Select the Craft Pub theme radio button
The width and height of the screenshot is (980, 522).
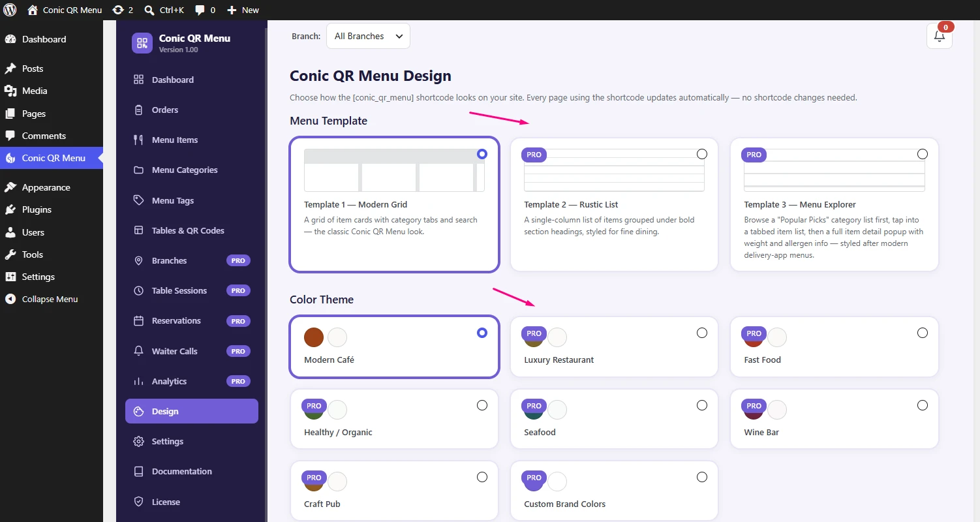pyautogui.click(x=482, y=477)
